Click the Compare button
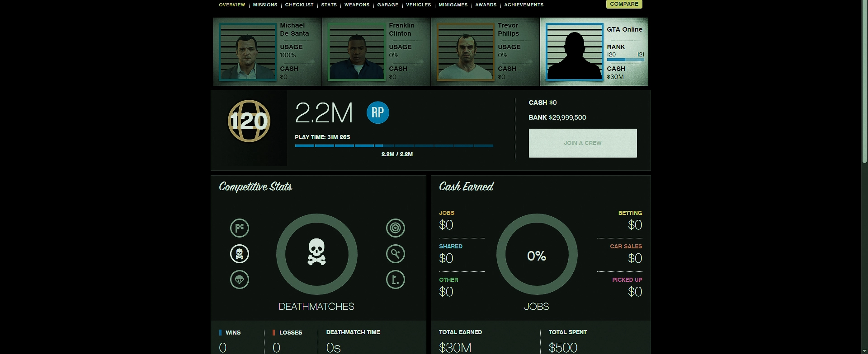Screen dimensions: 868x354 pyautogui.click(x=624, y=4)
